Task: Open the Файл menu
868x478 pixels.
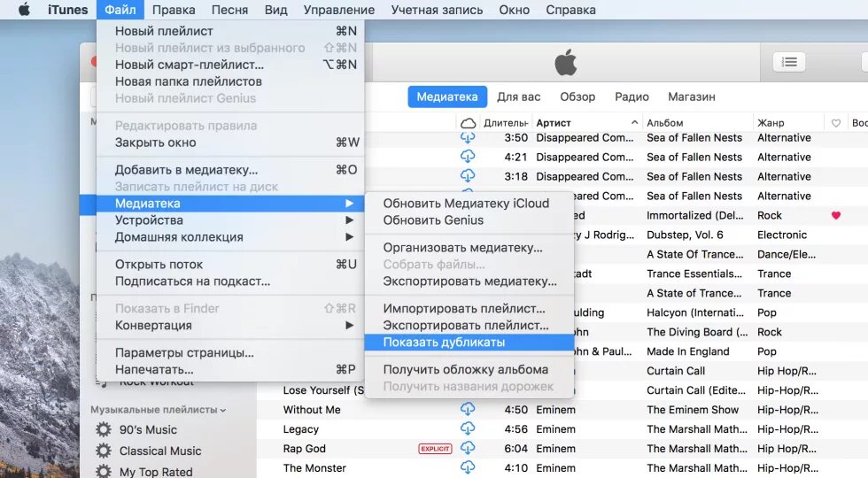Action: (120, 10)
